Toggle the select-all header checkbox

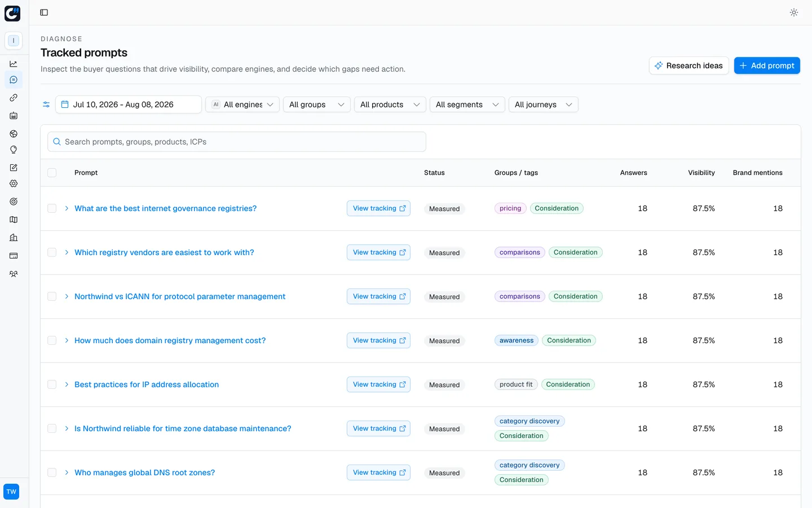point(52,173)
